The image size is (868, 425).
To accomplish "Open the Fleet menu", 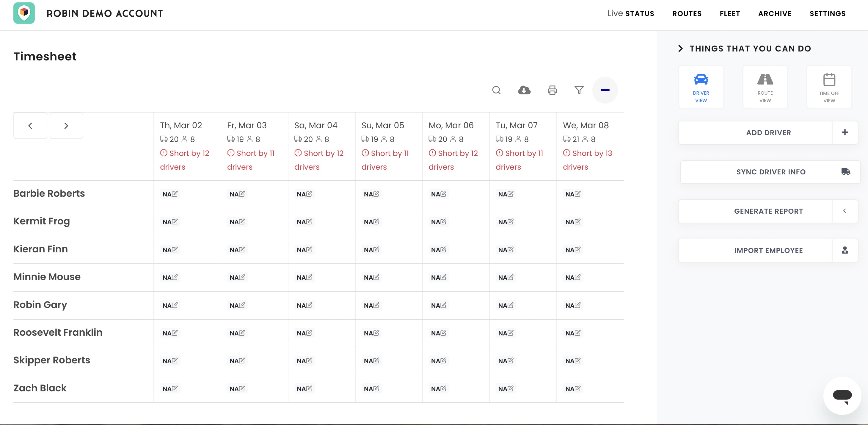I will pos(730,13).
